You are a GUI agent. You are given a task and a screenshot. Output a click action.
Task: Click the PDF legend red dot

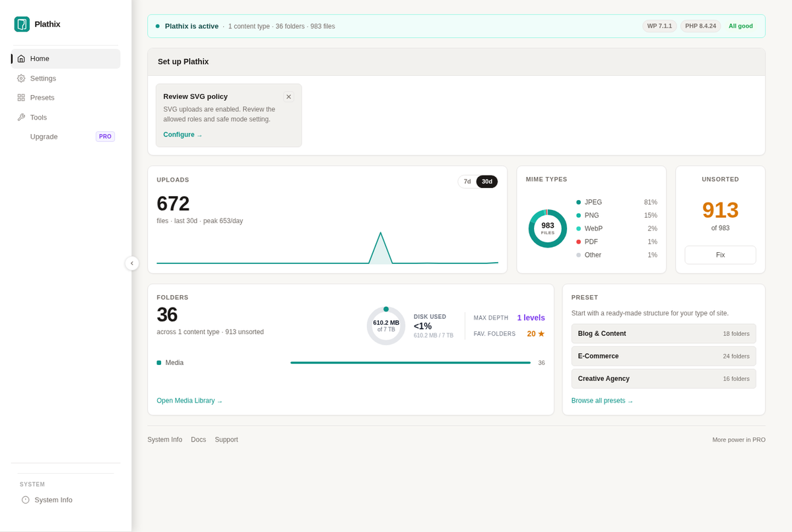coord(579,242)
